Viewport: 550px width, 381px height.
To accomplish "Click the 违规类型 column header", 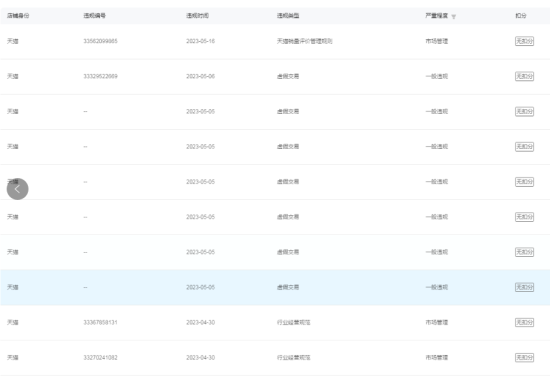I will tap(288, 15).
